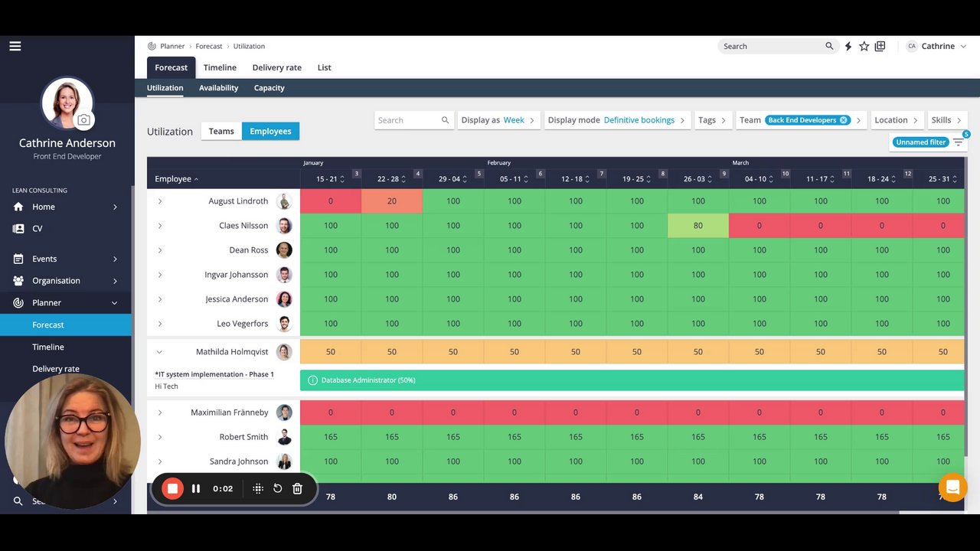The height and width of the screenshot is (551, 980).
Task: Click the recorder drag handle grid icon
Action: coord(258,488)
